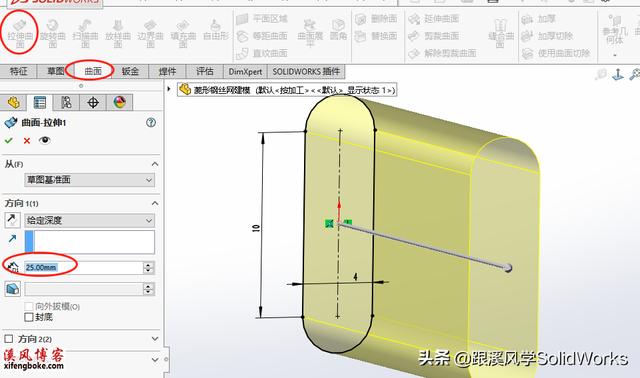Image resolution: width=640 pixels, height=378 pixels.
Task: Open help for 曲面-拉伸1
Action: (151, 122)
